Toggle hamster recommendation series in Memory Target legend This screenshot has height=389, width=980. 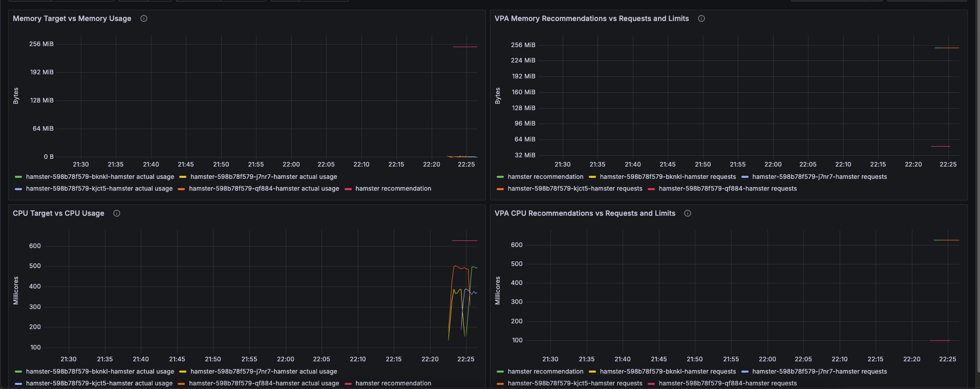click(x=393, y=189)
